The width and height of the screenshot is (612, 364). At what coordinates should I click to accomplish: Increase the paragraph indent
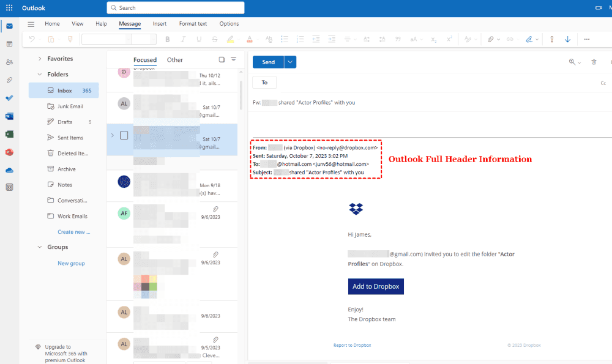pos(331,39)
